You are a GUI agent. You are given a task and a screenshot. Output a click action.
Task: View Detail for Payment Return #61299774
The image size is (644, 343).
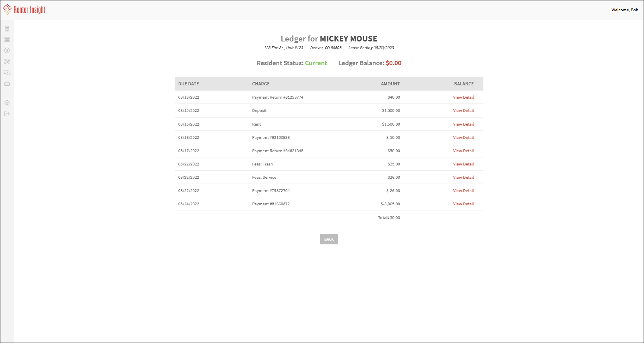(463, 97)
